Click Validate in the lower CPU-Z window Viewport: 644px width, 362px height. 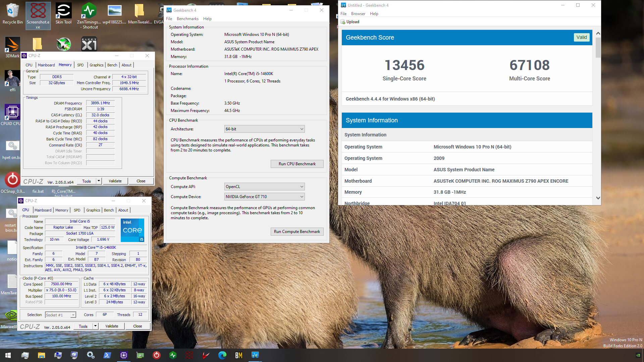tap(112, 326)
